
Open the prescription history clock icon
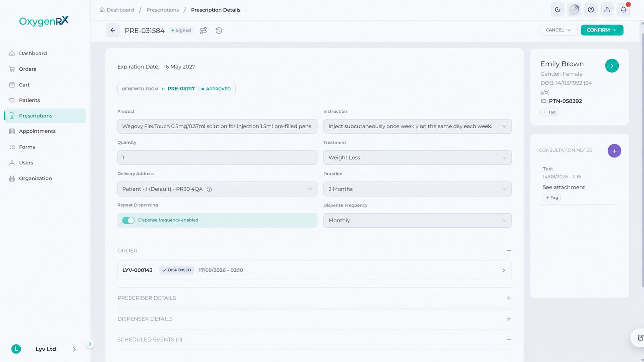point(219,31)
